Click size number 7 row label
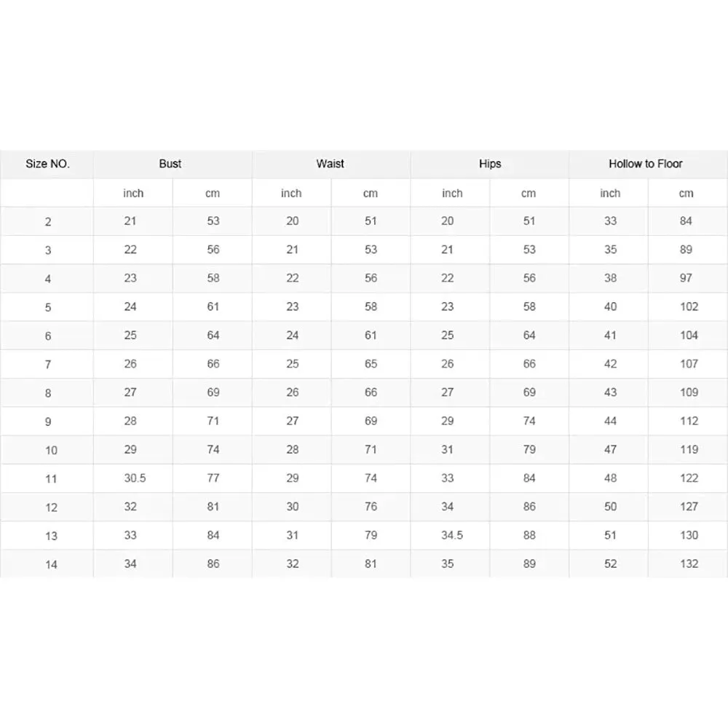This screenshot has height=728, width=728. 48,365
